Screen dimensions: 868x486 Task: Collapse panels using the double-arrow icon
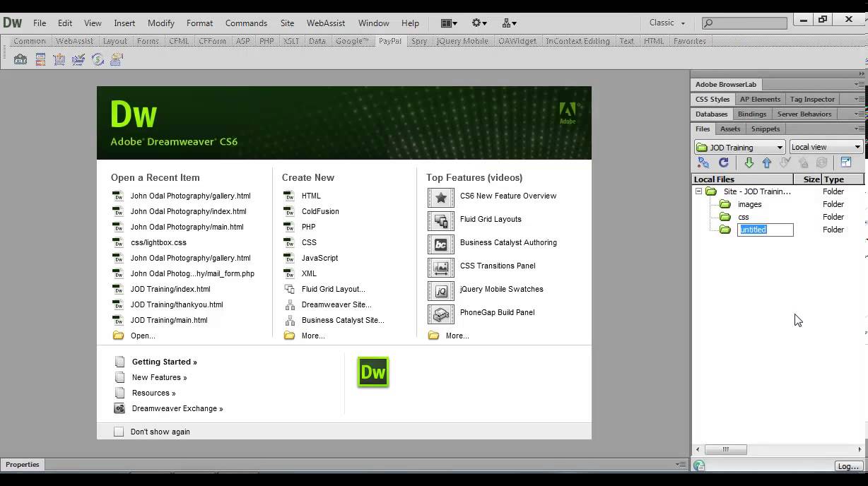pos(862,73)
